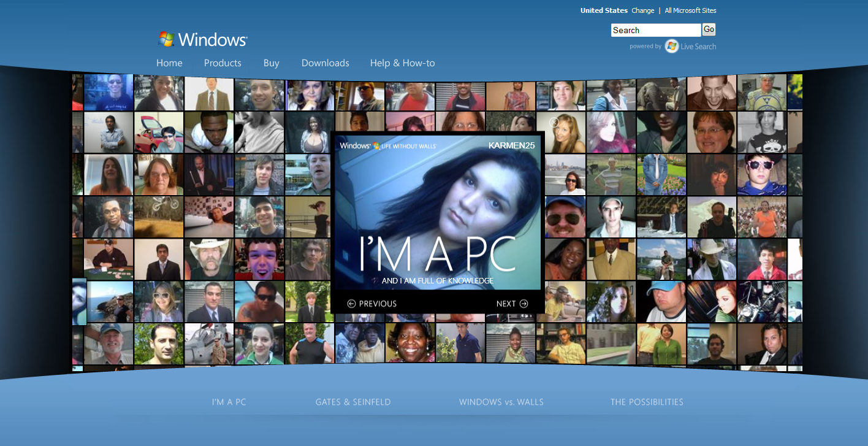The image size is (868, 446).
Task: Select the cowboy hat man's thumbnail in the grid
Action: point(208,259)
